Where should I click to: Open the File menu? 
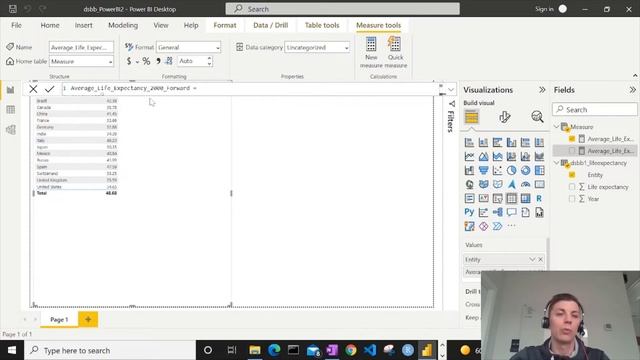pyautogui.click(x=16, y=25)
